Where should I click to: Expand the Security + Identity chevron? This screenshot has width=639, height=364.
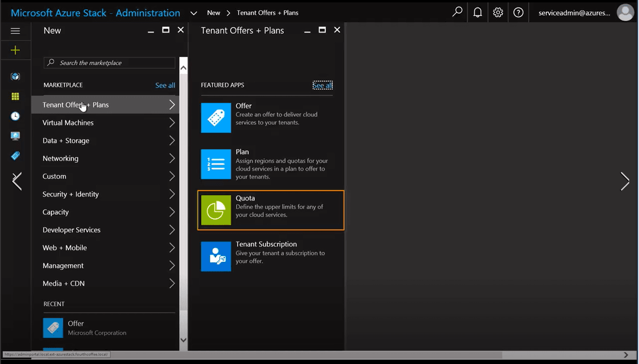click(172, 194)
